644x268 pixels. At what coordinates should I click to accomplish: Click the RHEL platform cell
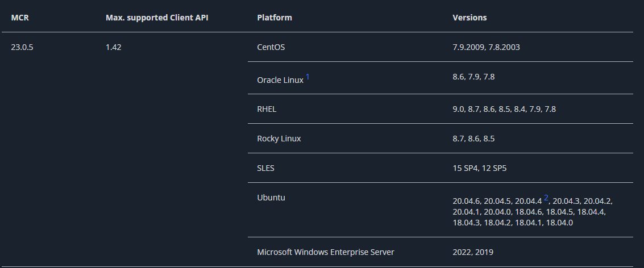pos(267,109)
